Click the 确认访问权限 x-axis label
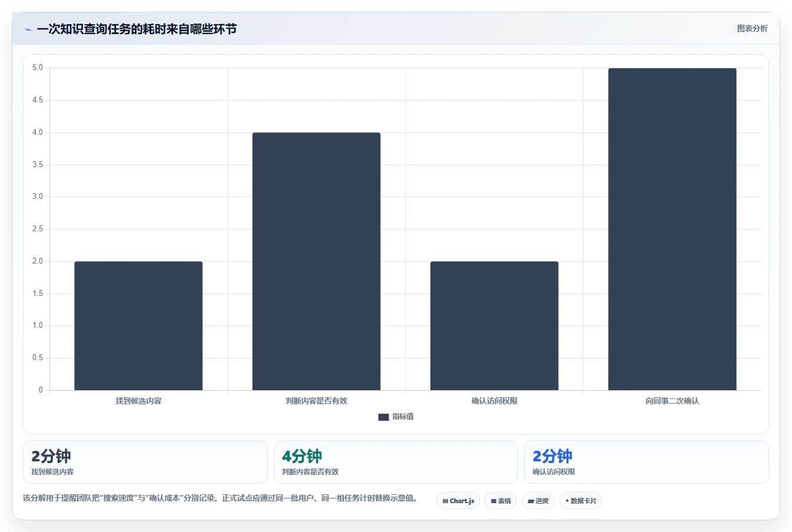The width and height of the screenshot is (792, 532). coord(494,401)
